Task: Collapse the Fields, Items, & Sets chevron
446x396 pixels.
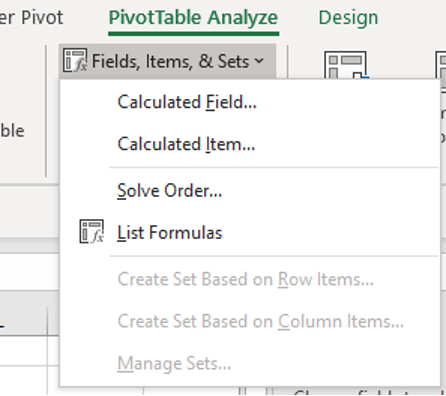Action: click(259, 61)
